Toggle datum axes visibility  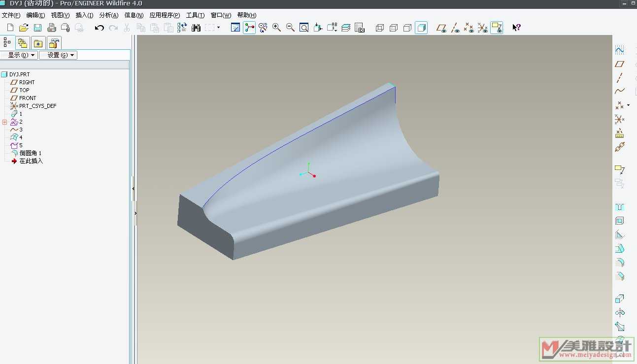click(x=456, y=28)
